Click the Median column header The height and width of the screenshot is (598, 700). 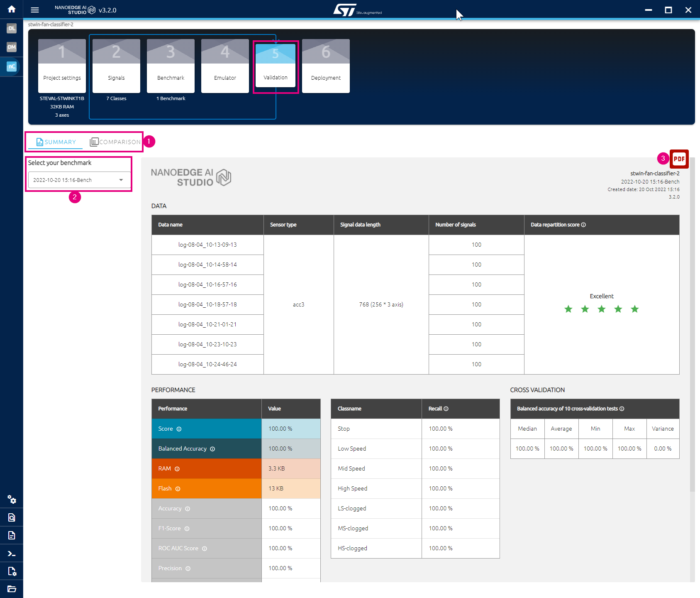click(527, 429)
